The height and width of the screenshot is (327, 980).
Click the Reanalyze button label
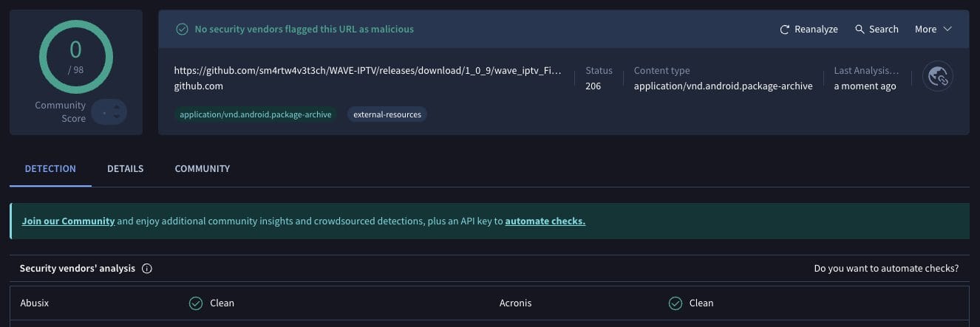pos(816,30)
